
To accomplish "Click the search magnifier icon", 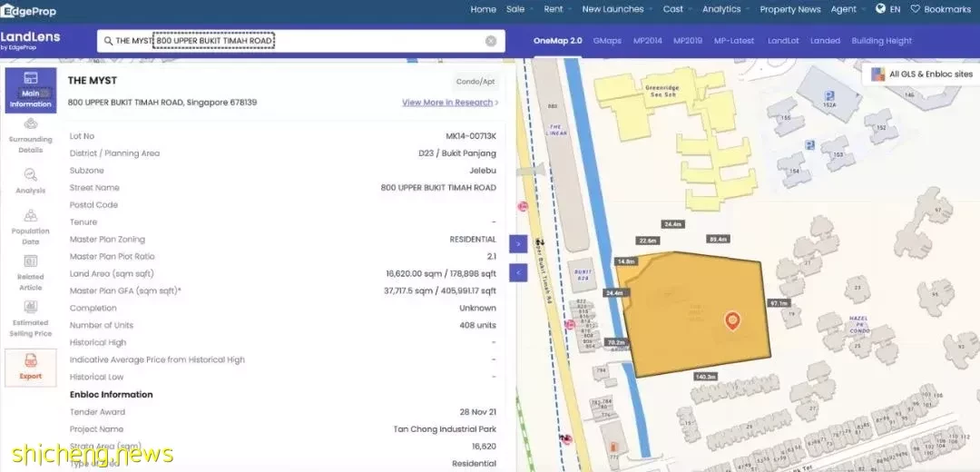I will point(108,41).
